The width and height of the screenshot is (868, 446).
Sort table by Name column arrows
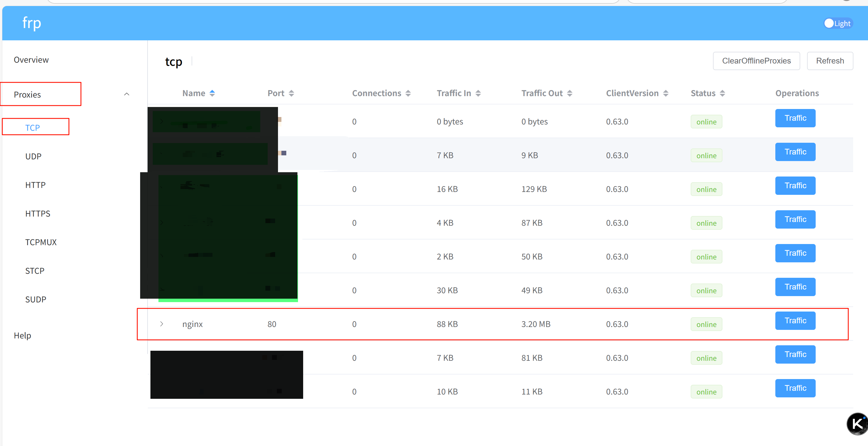(x=212, y=93)
